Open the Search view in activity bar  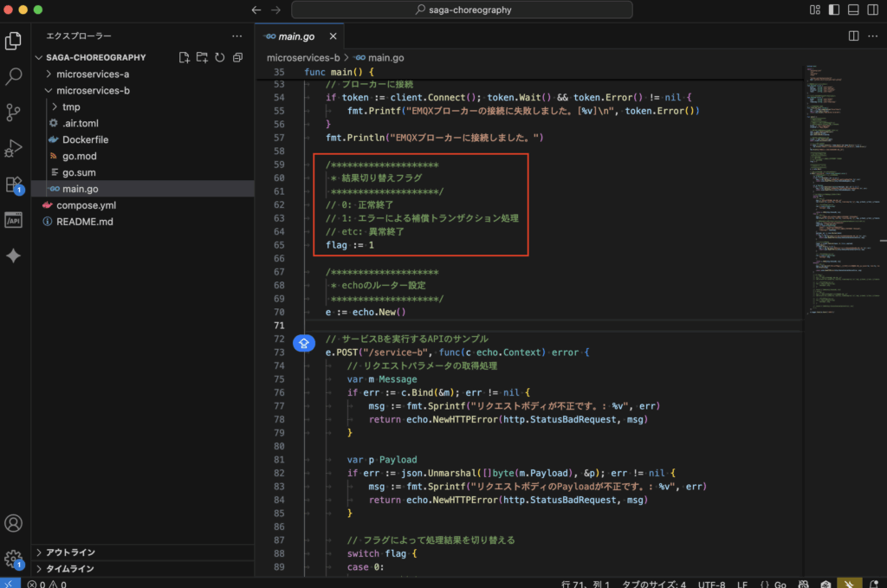(x=14, y=76)
